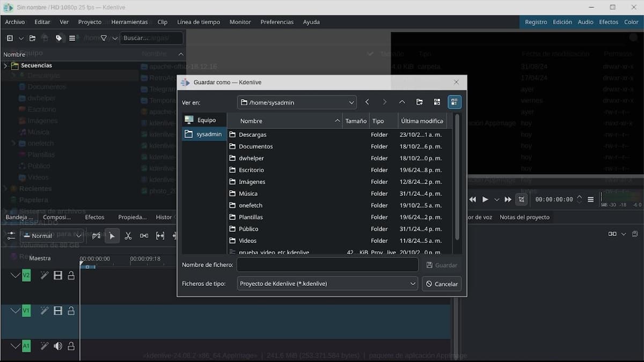Lock track V1
Image resolution: width=644 pixels, height=362 pixels.
[x=71, y=311]
